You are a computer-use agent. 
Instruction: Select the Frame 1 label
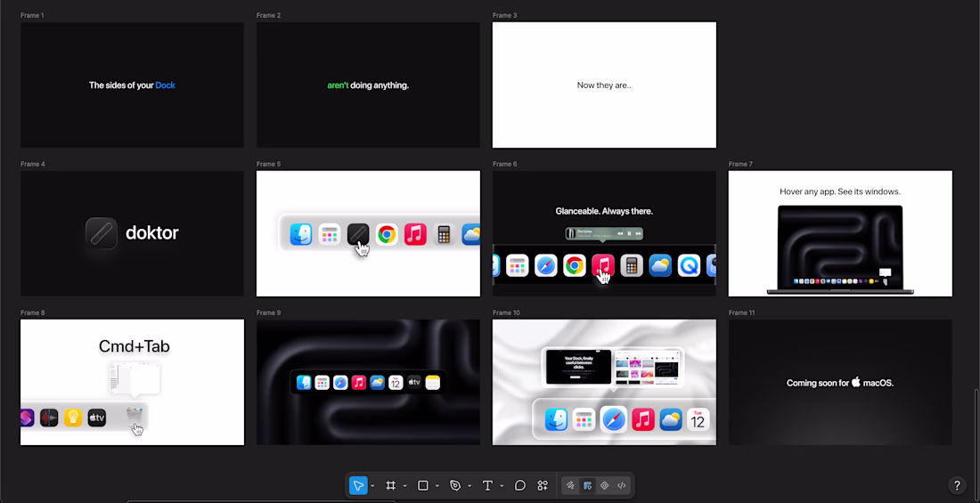tap(32, 15)
